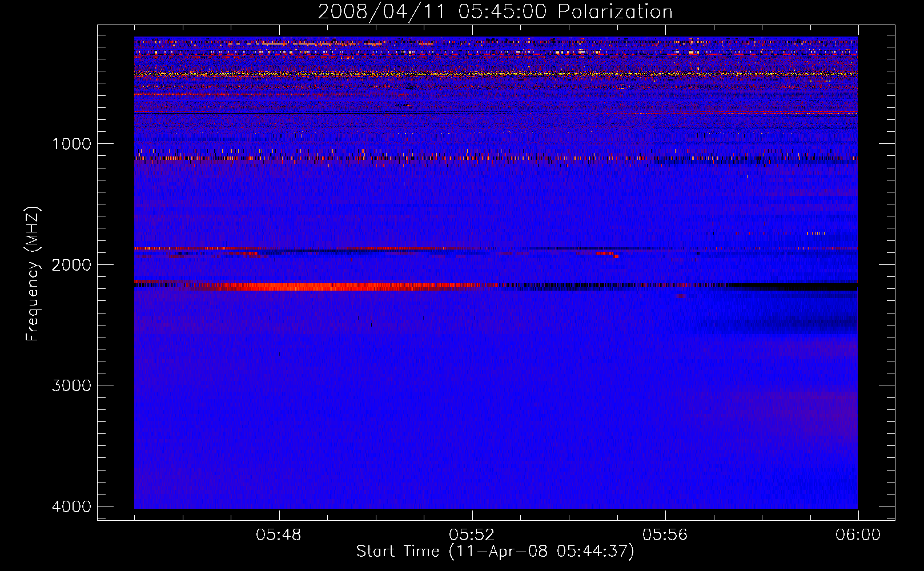Click the thin red line near 1900 MHz

click(311, 249)
